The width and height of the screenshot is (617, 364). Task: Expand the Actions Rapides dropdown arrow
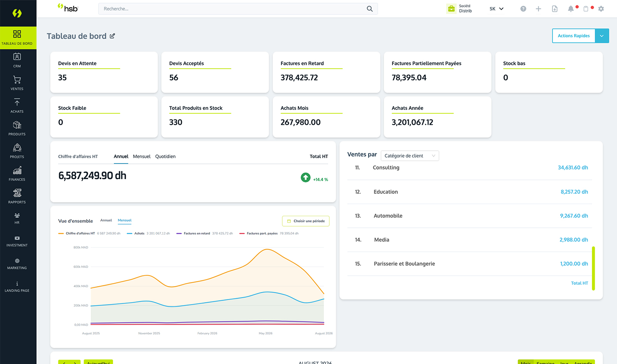point(602,36)
